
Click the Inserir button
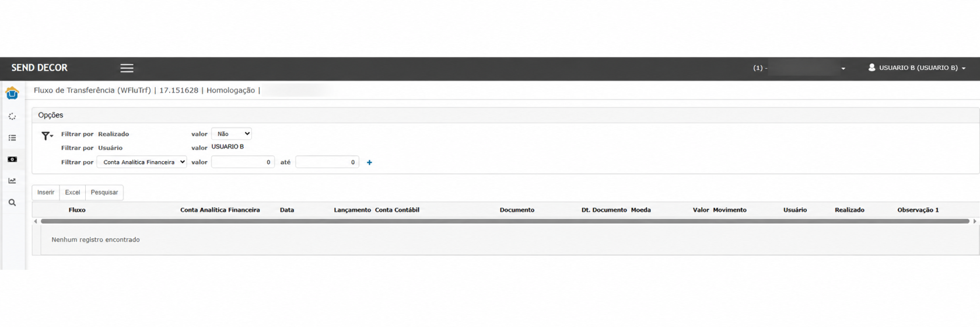(45, 192)
